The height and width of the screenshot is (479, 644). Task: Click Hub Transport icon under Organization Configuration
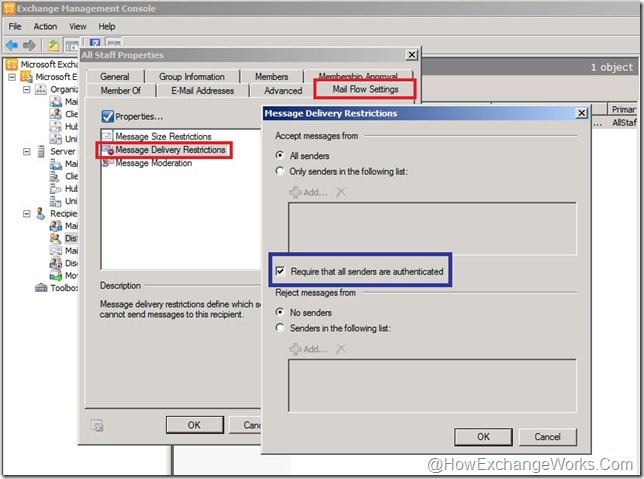55,126
